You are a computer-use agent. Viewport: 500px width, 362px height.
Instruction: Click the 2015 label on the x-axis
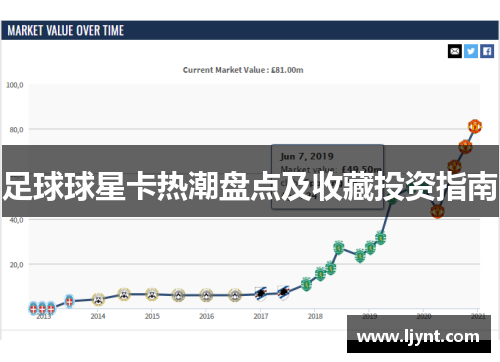point(152,316)
